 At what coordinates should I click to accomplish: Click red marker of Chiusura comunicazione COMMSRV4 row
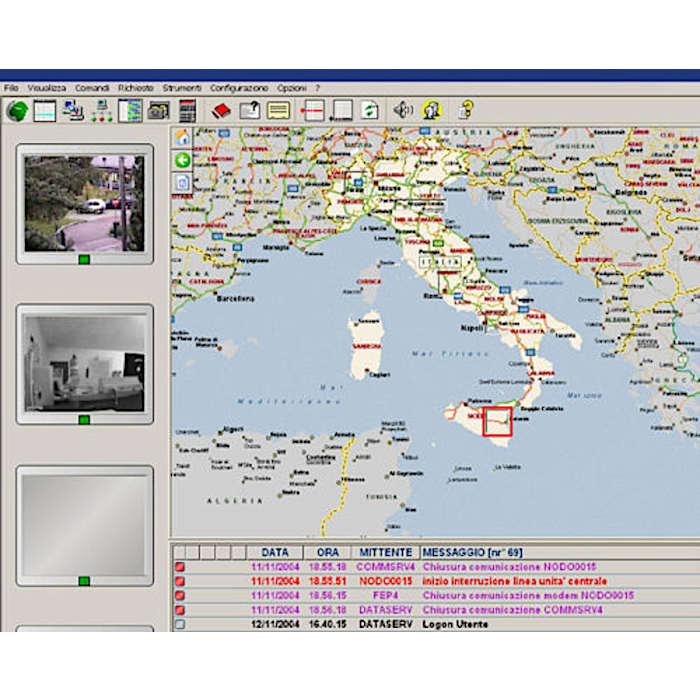tap(180, 610)
